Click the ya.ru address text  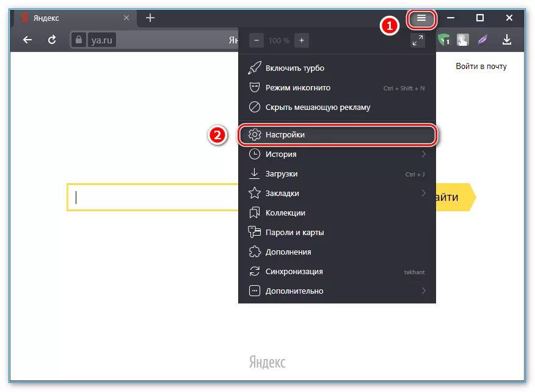pyautogui.click(x=101, y=40)
